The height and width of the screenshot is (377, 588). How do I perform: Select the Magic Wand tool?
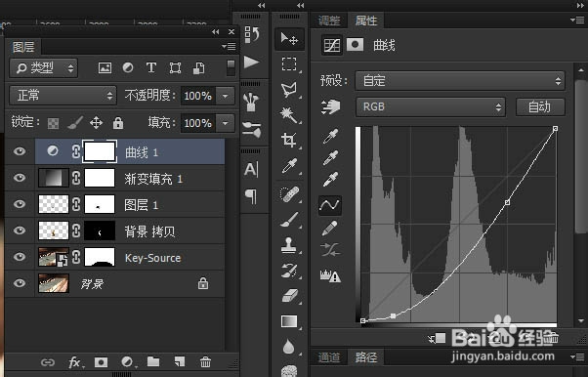click(x=289, y=115)
